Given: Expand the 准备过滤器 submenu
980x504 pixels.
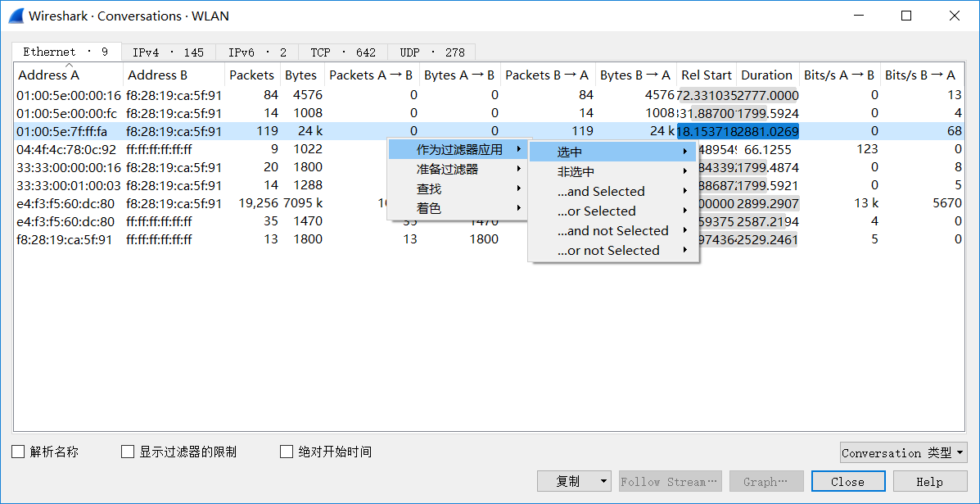Looking at the screenshot, I should coord(459,169).
